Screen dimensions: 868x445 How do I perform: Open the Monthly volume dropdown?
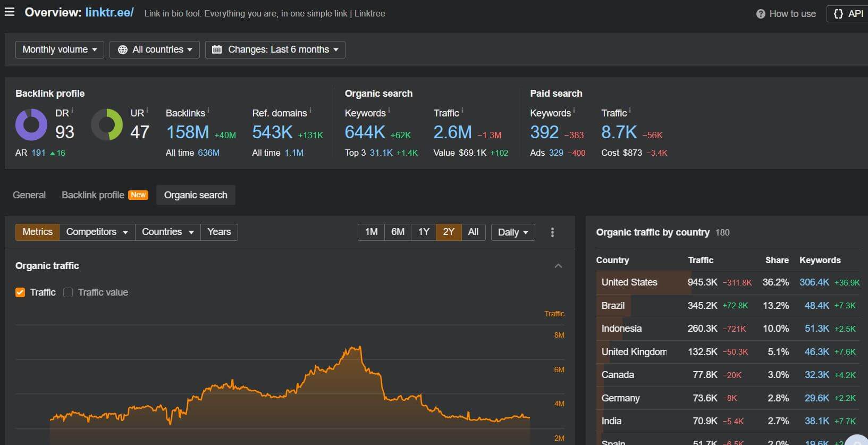coord(60,49)
